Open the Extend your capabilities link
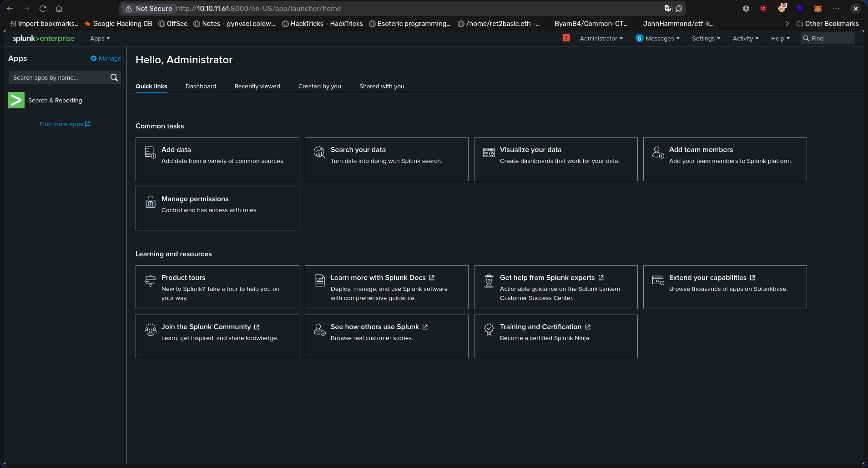This screenshot has height=468, width=868. [x=712, y=277]
